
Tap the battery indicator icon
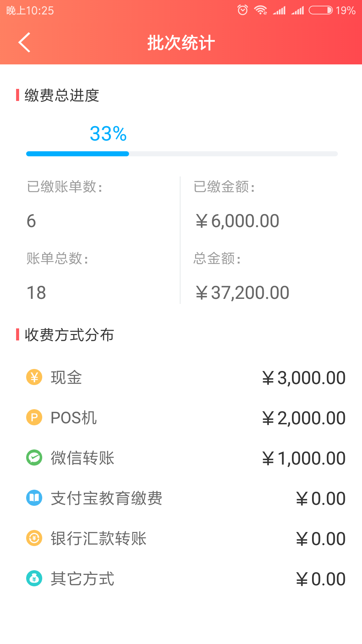[x=320, y=10]
